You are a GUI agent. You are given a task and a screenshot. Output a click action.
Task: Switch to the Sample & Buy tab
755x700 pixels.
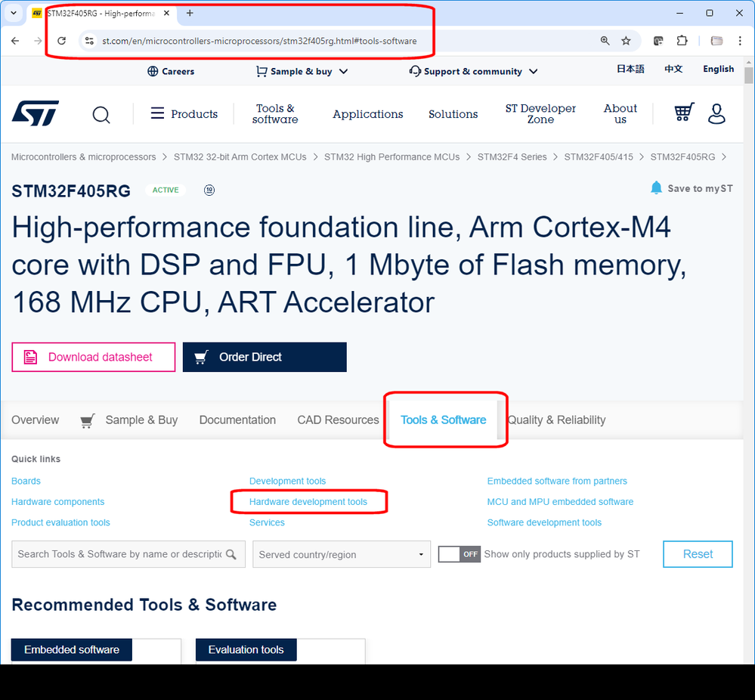click(x=129, y=420)
